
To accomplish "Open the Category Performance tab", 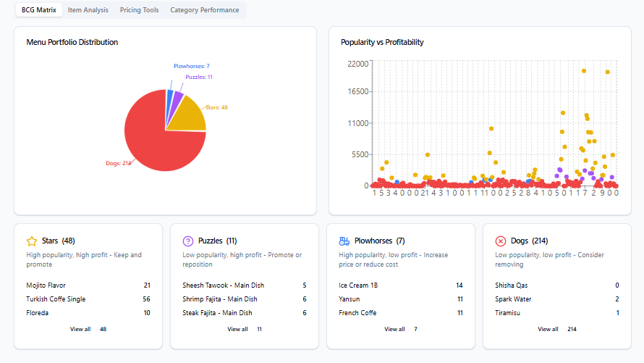I will [205, 10].
